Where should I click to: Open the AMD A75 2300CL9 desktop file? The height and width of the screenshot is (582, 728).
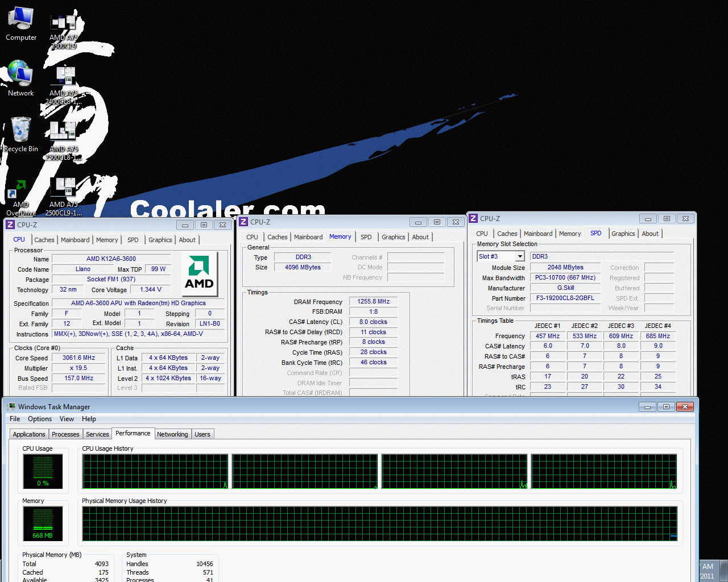(x=64, y=31)
